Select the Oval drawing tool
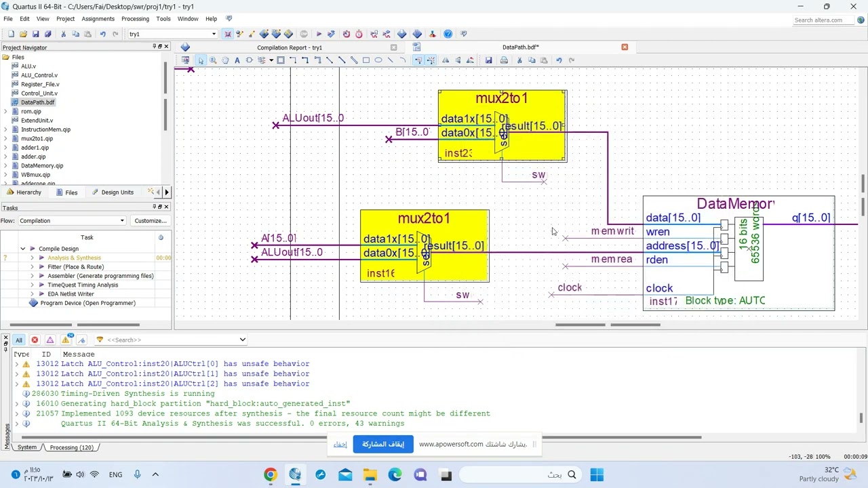The width and height of the screenshot is (868, 488). point(378,60)
